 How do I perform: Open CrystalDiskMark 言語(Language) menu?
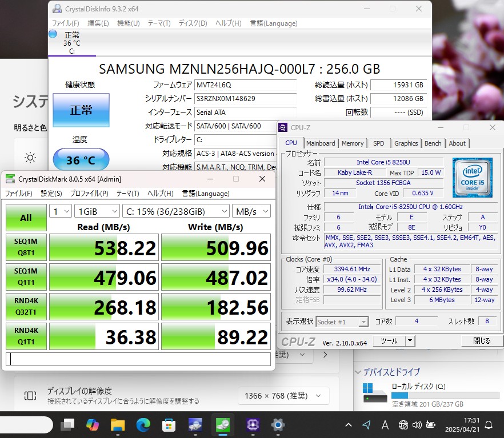[x=206, y=194]
